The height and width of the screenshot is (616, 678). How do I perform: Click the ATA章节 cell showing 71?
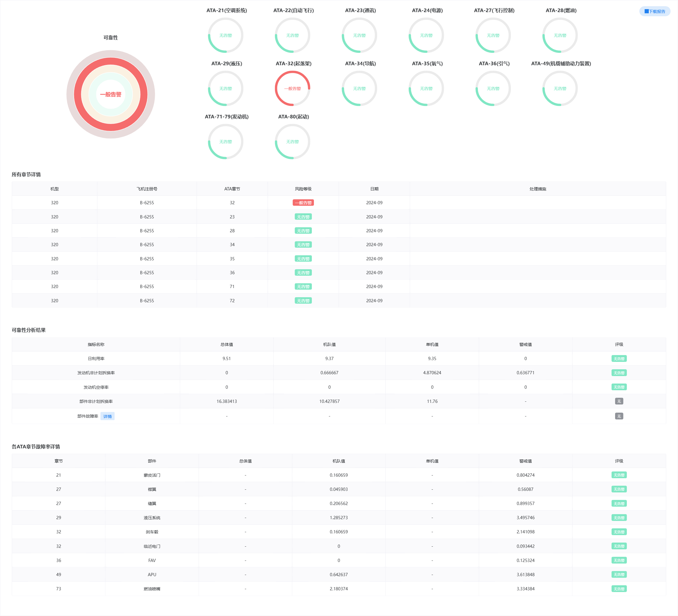[232, 287]
